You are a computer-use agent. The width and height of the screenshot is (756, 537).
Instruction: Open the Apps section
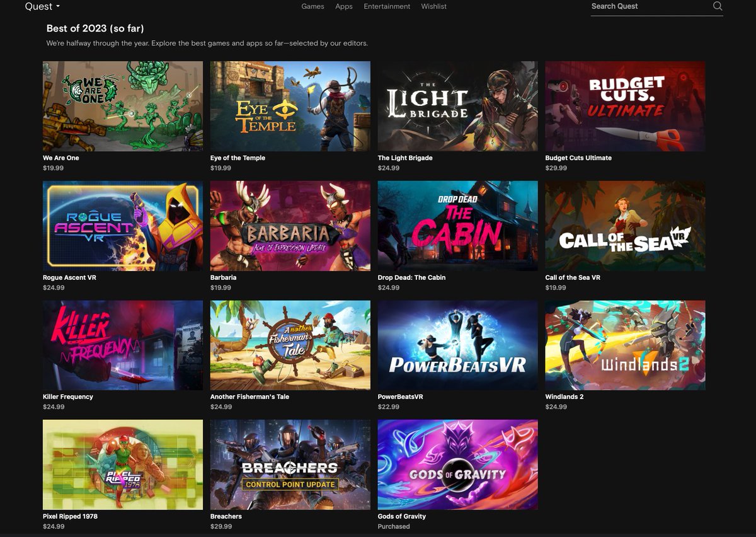point(343,6)
